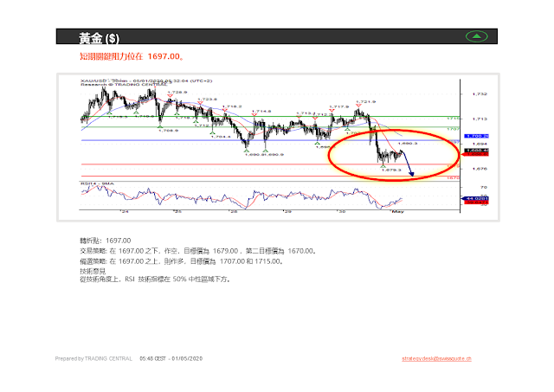Click the green up-arrow icon in the header

coord(477,36)
